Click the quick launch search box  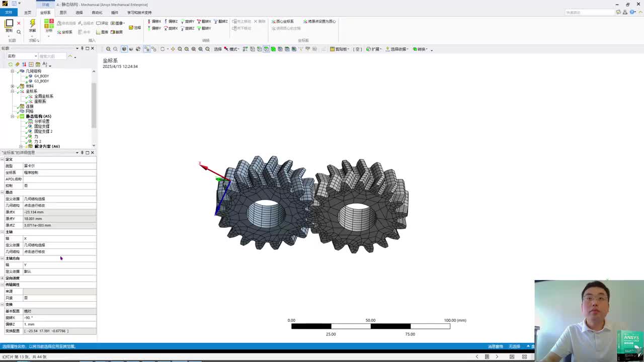click(590, 13)
